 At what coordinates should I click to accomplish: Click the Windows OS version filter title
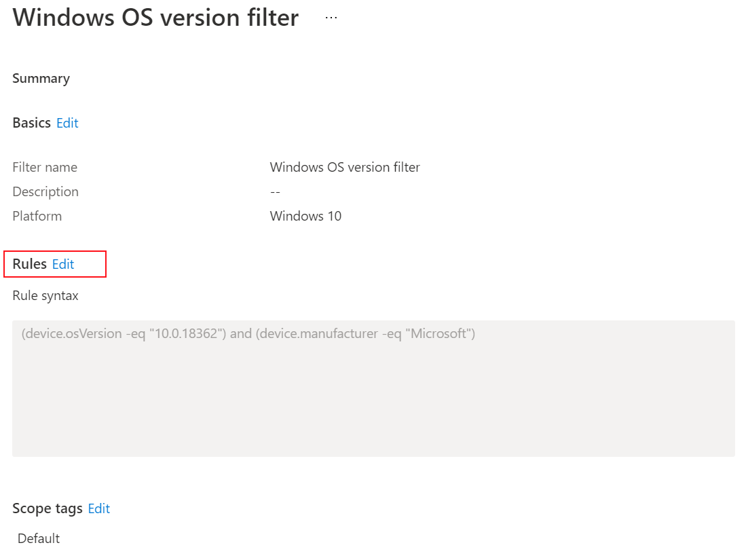click(x=155, y=17)
